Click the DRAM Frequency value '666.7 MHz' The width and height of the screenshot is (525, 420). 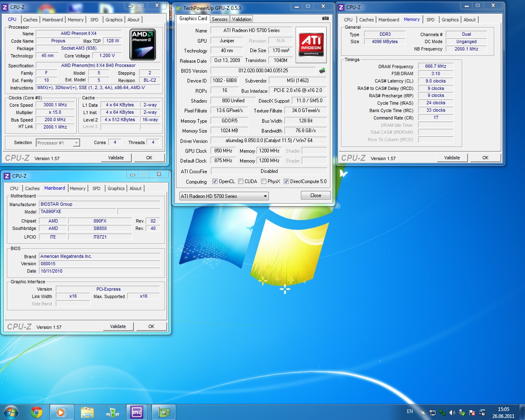436,66
